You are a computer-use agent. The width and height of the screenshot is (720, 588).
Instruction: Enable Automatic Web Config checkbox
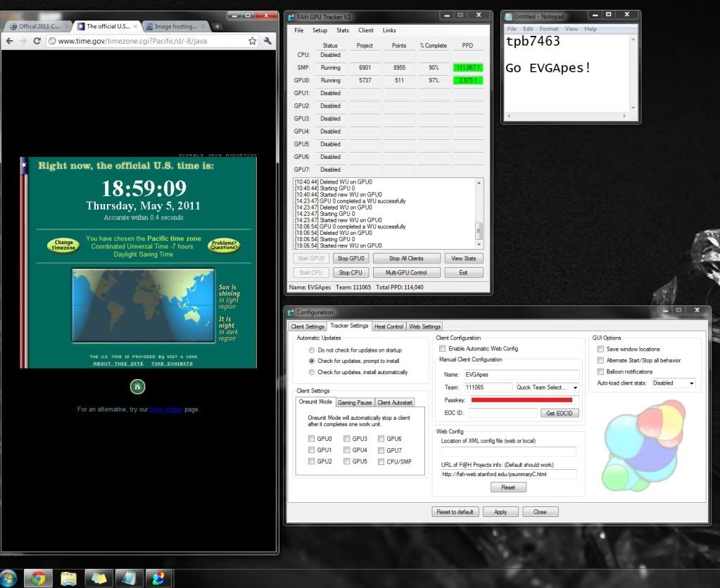coord(442,349)
